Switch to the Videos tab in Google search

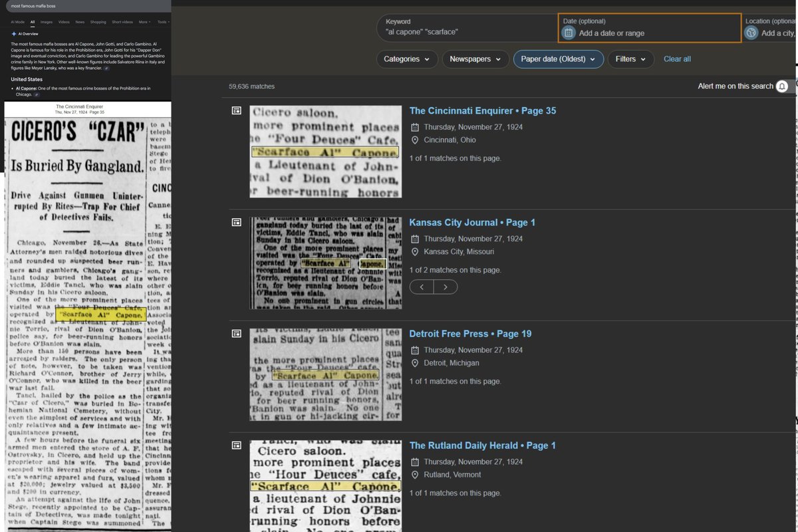[x=64, y=22]
